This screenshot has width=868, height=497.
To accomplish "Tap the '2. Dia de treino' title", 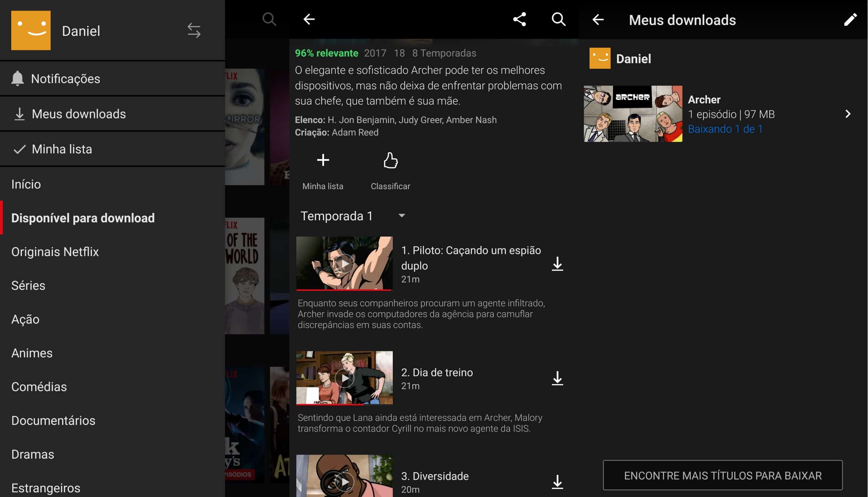I will click(437, 372).
